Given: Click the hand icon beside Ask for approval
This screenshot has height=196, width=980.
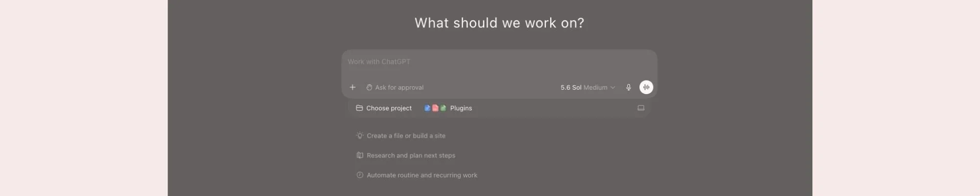Looking at the screenshot, I should pos(369,87).
